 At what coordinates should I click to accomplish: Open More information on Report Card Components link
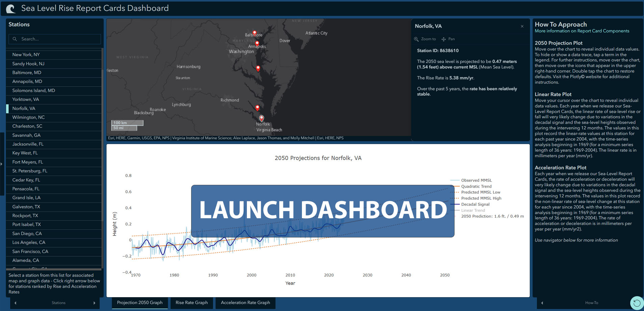(x=582, y=31)
